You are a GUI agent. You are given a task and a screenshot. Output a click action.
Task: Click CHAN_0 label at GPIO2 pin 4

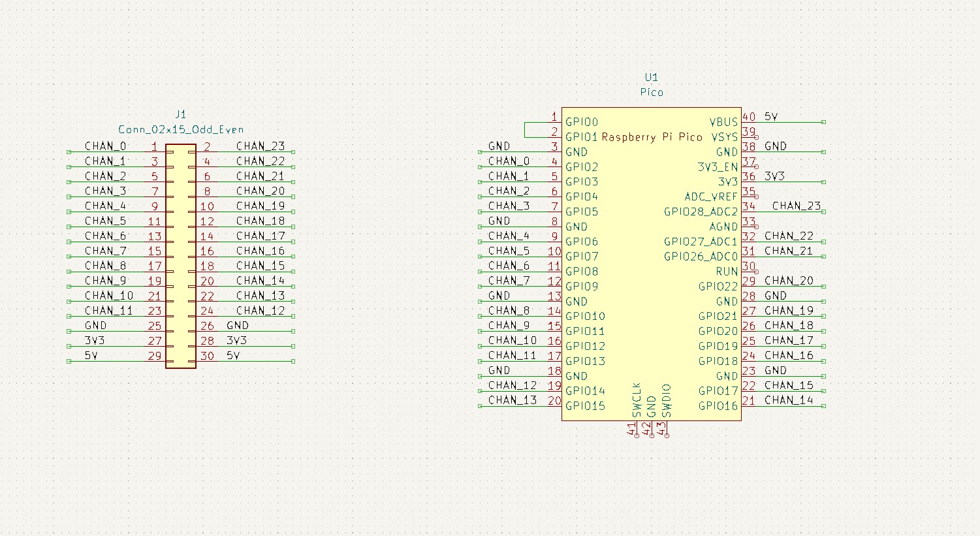(509, 161)
